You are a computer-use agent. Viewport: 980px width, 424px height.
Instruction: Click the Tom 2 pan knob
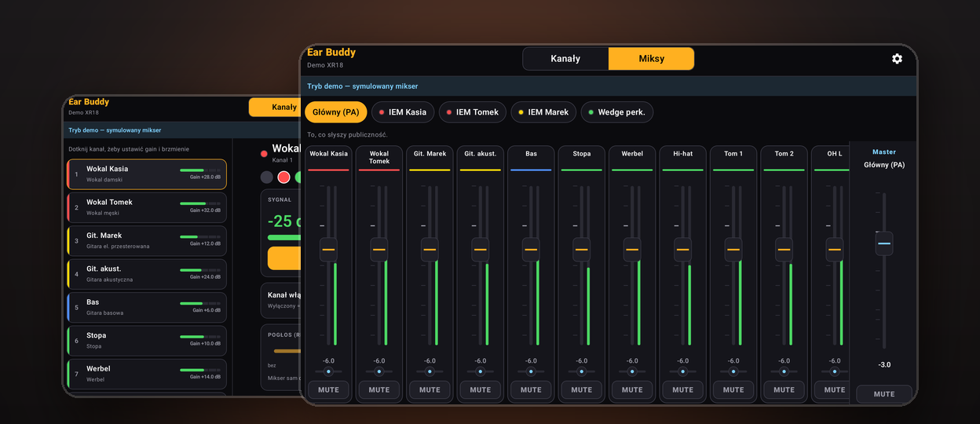(784, 371)
